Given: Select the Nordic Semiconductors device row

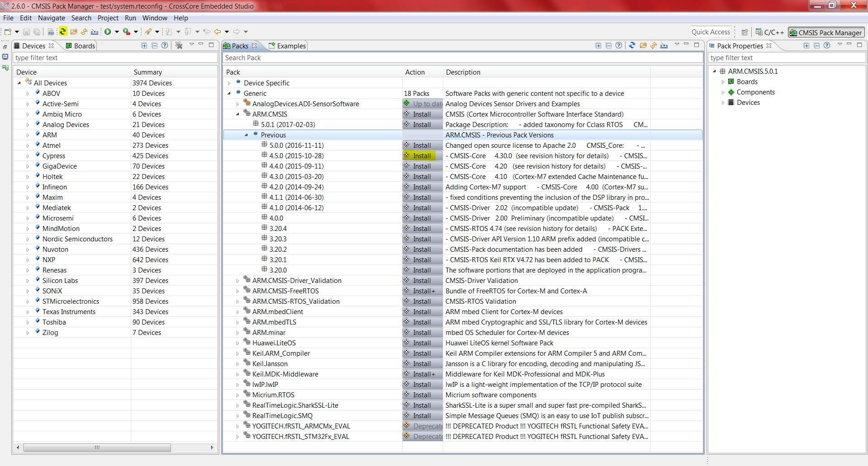Looking at the screenshot, I should pos(115,239).
